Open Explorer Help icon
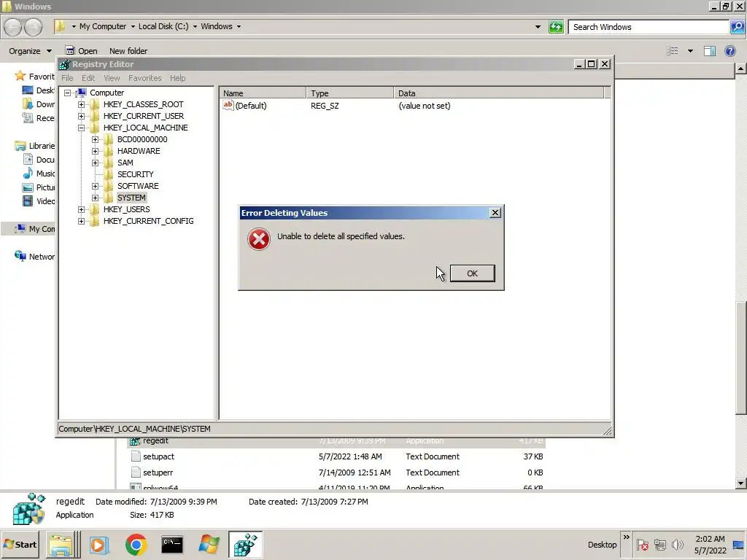 [x=729, y=51]
